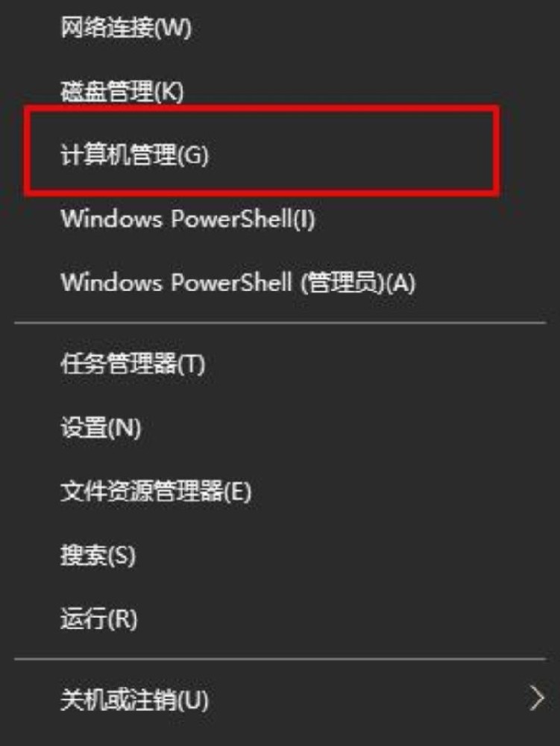Launch Windows PowerShell (管理员)(A)
Viewport: 560px width, 746px height.
280,282
